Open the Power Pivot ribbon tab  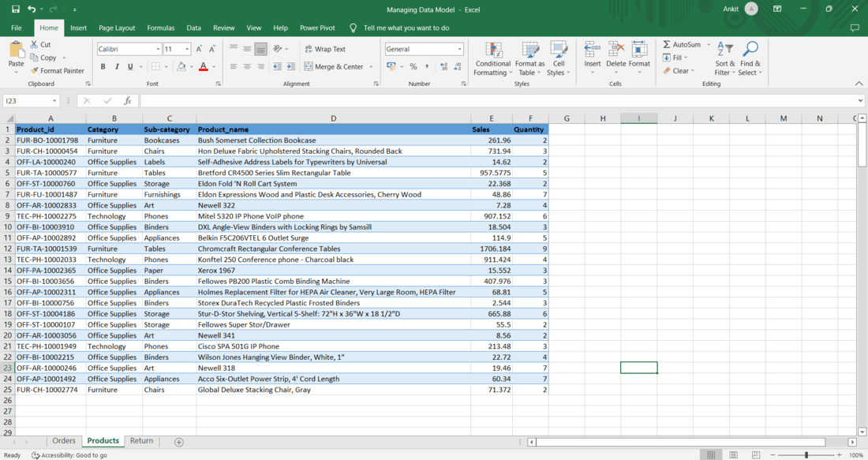pyautogui.click(x=317, y=28)
